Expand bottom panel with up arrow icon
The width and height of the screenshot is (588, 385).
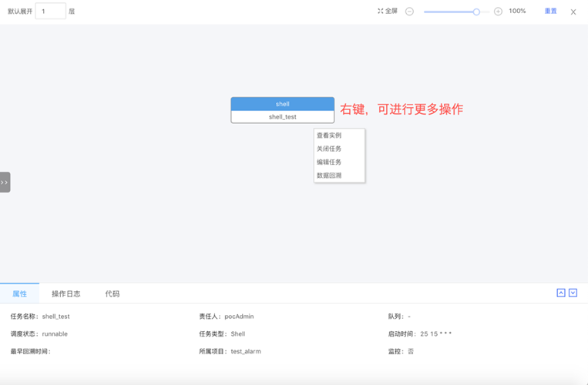point(561,293)
